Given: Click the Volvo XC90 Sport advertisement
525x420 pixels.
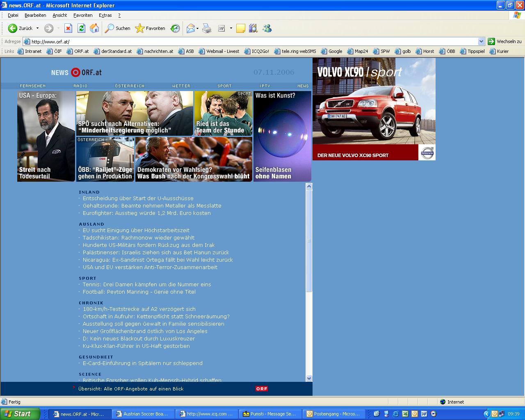Looking at the screenshot, I should pyautogui.click(x=374, y=109).
